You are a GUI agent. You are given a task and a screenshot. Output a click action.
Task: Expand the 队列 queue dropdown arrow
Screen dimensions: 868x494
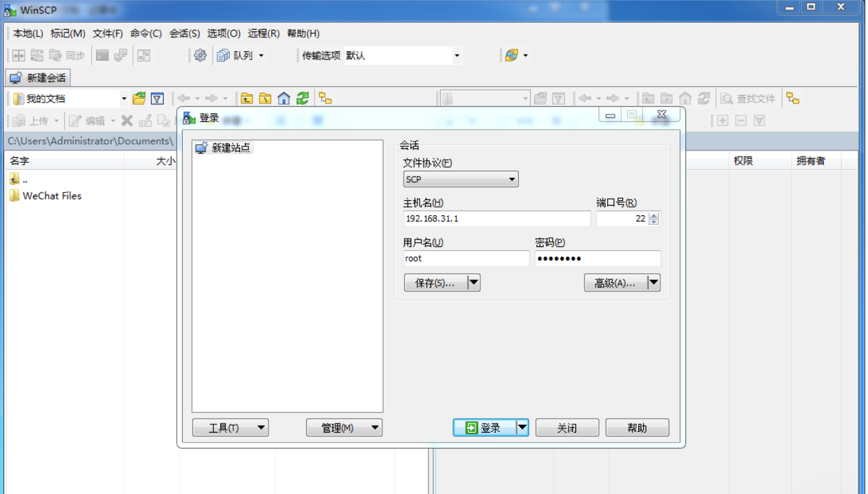click(262, 56)
